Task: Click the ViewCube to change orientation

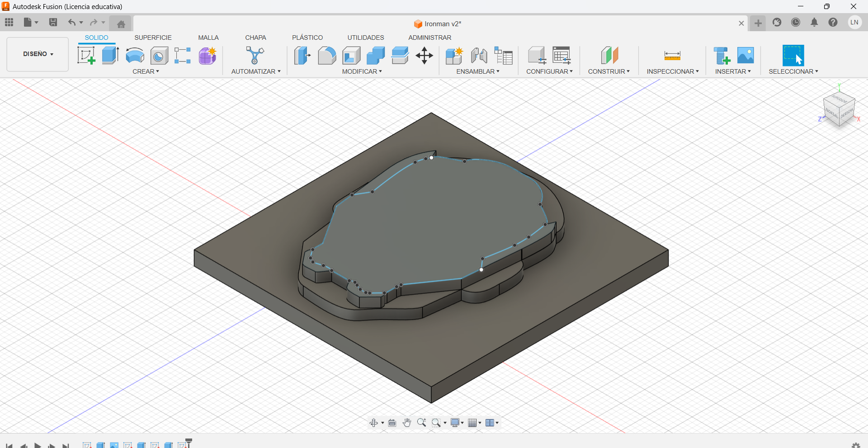Action: [839, 108]
